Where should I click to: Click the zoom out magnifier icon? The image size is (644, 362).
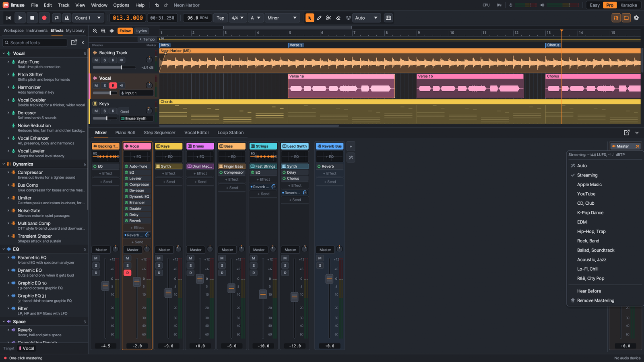(x=95, y=31)
